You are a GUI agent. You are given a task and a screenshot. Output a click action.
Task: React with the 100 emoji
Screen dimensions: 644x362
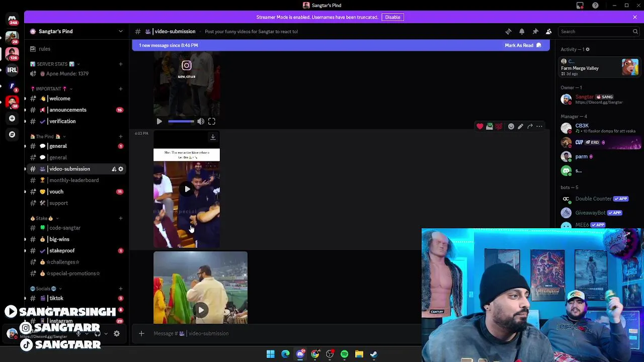499,126
